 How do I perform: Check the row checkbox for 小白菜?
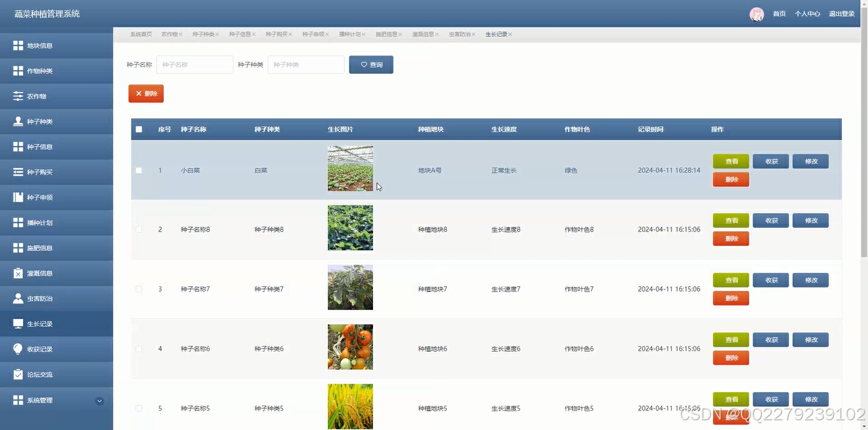[x=138, y=170]
